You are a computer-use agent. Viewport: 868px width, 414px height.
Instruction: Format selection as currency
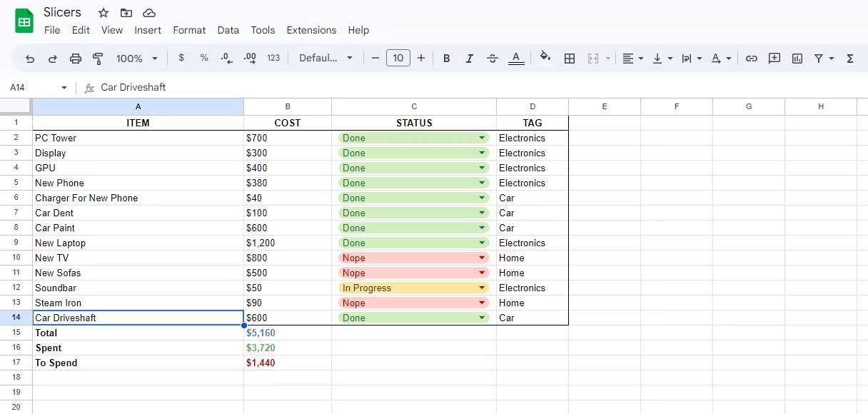tap(181, 59)
